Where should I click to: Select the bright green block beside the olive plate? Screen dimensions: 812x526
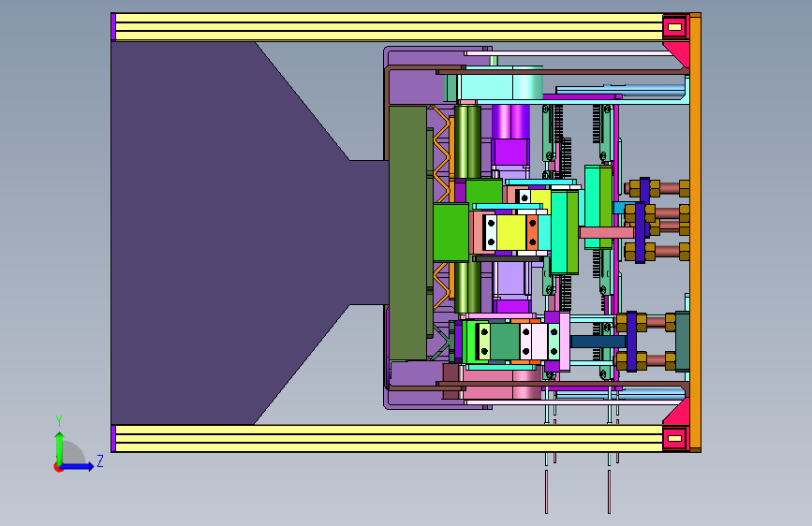pyautogui.click(x=450, y=232)
